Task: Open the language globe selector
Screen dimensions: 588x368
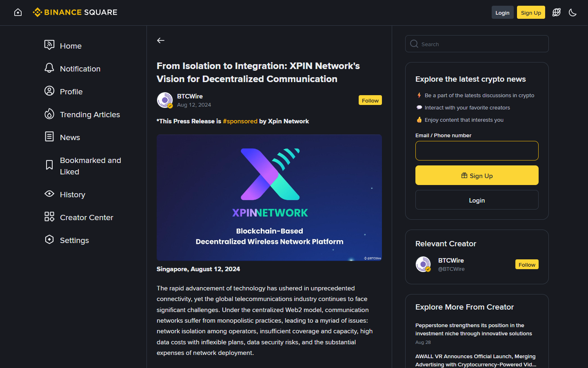Action: pyautogui.click(x=556, y=13)
